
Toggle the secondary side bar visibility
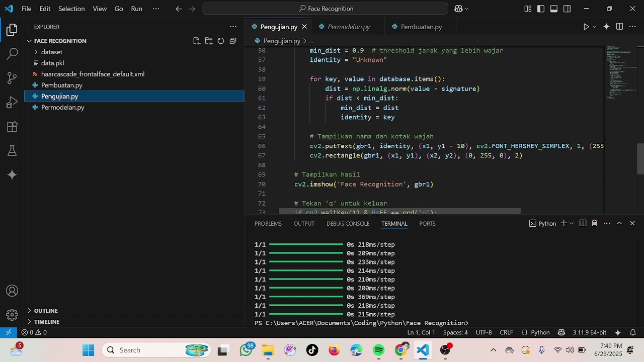pyautogui.click(x=567, y=9)
